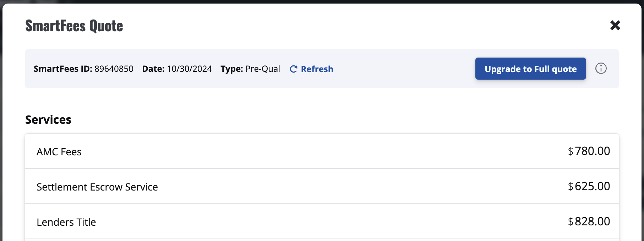Click the $780.00 AMC Fees amount
644x241 pixels.
(x=592, y=151)
